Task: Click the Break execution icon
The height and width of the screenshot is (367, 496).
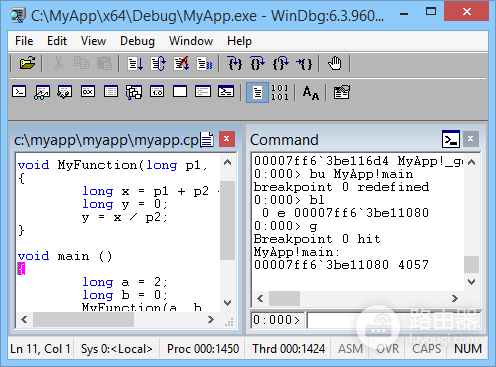Action: (204, 63)
